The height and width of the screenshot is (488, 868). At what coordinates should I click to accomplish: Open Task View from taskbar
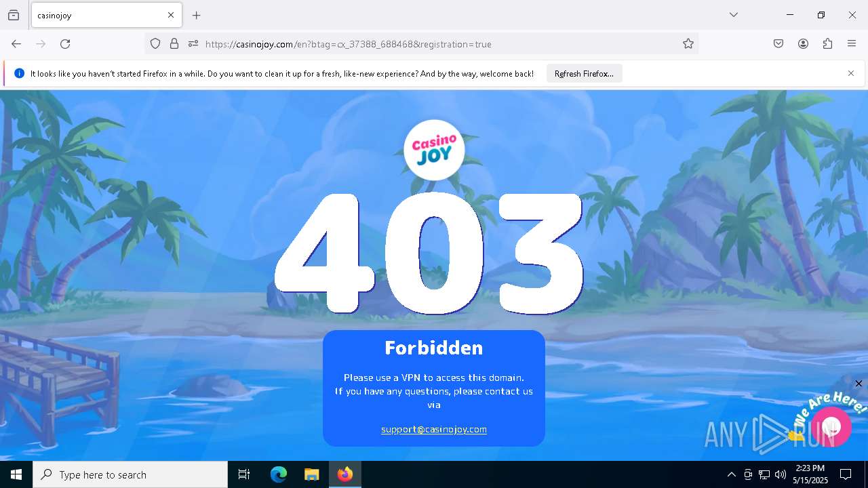(x=244, y=474)
